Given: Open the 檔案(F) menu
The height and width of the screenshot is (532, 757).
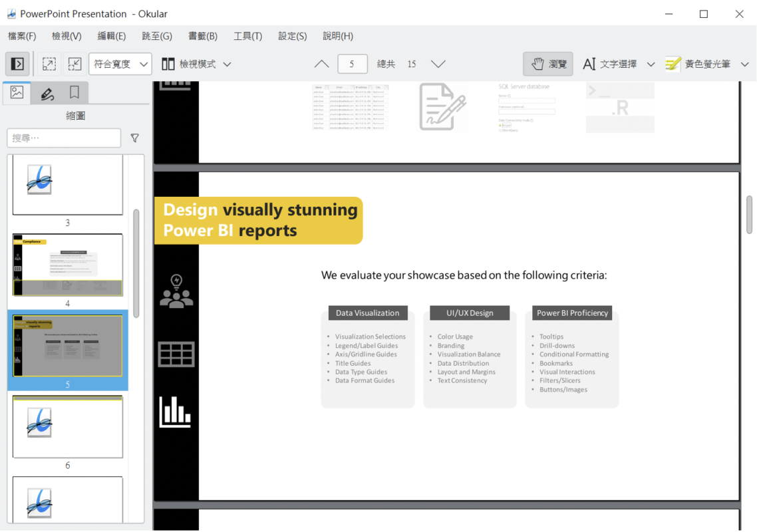Looking at the screenshot, I should [22, 36].
